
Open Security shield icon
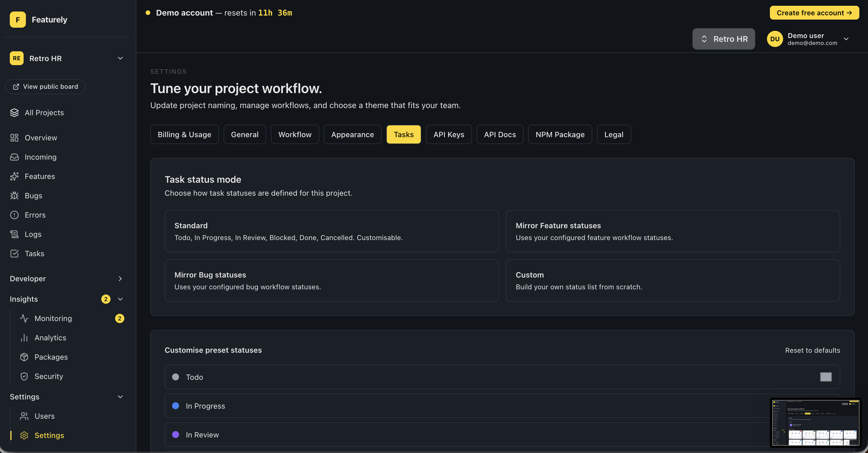coord(24,376)
